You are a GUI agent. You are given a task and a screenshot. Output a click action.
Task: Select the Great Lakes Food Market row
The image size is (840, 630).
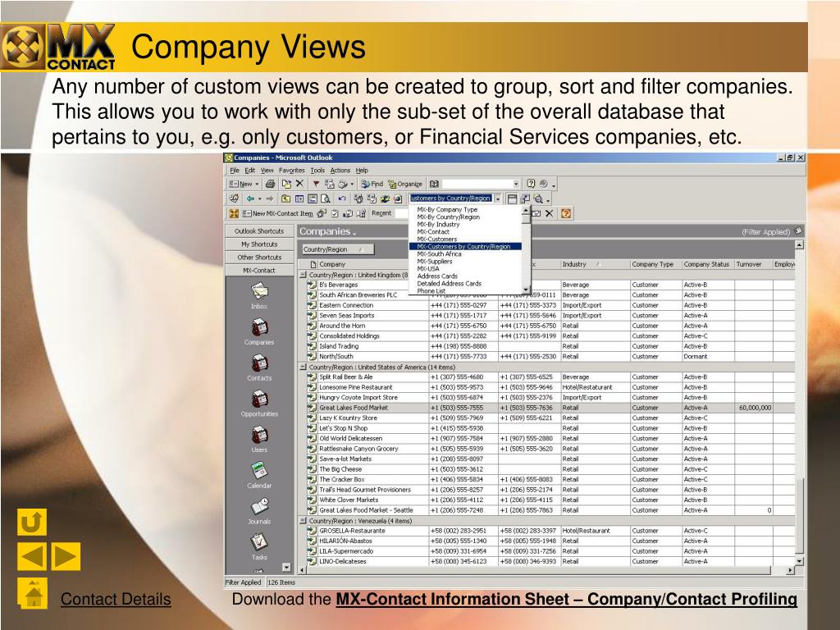click(550, 408)
